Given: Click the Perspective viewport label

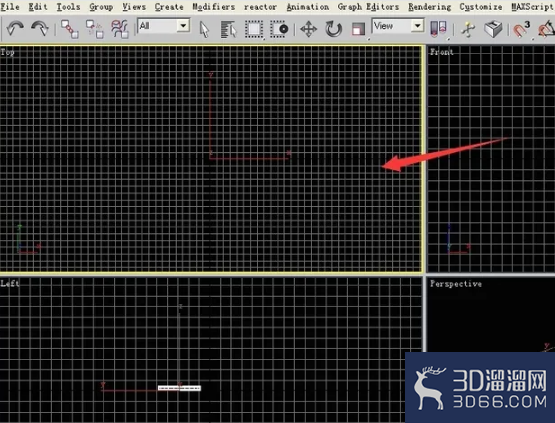Looking at the screenshot, I should [x=456, y=284].
